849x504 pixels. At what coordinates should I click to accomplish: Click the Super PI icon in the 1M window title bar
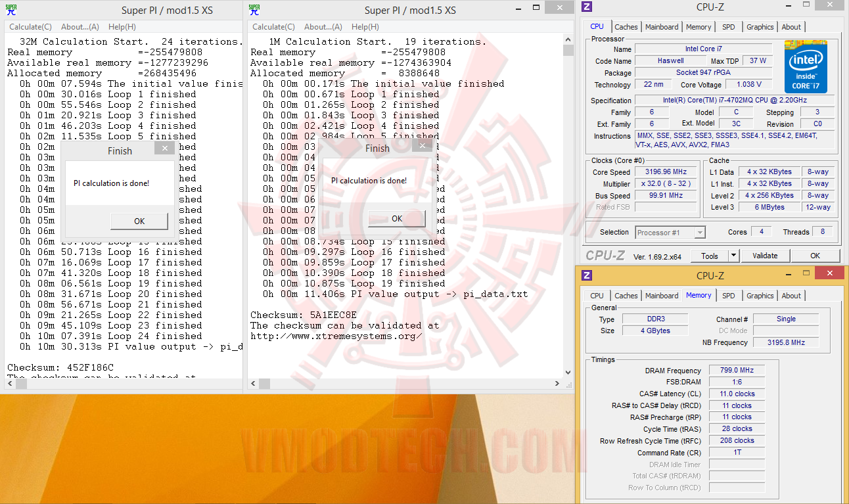point(254,10)
